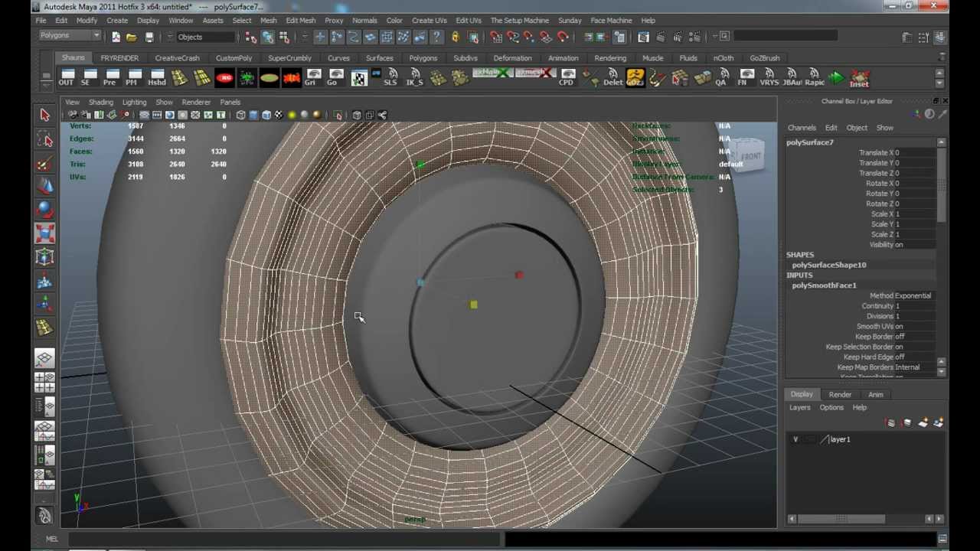Screen dimensions: 980x551
Task: Expand the shelf options arrow at shelf right end
Action: pyautogui.click(x=939, y=83)
